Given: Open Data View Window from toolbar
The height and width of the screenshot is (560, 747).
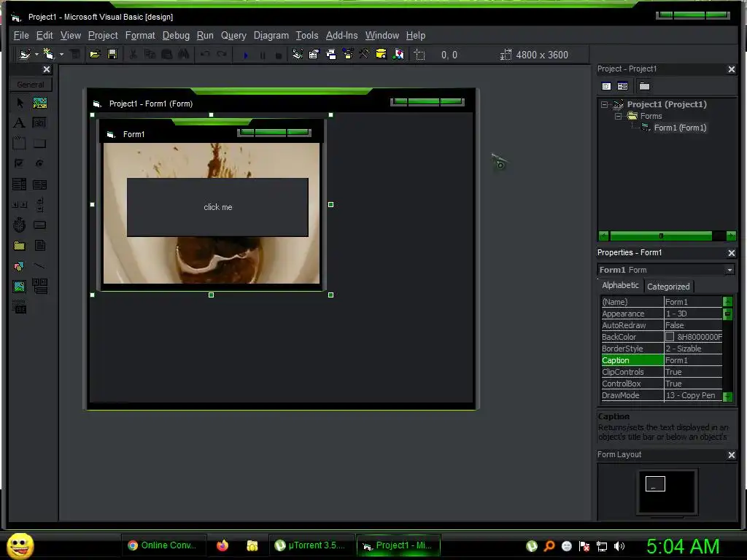Looking at the screenshot, I should (x=381, y=54).
